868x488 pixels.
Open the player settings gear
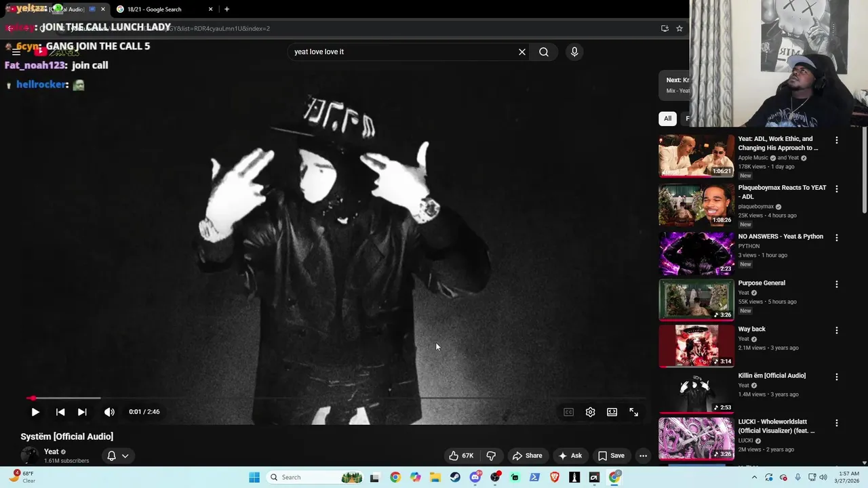point(591,412)
